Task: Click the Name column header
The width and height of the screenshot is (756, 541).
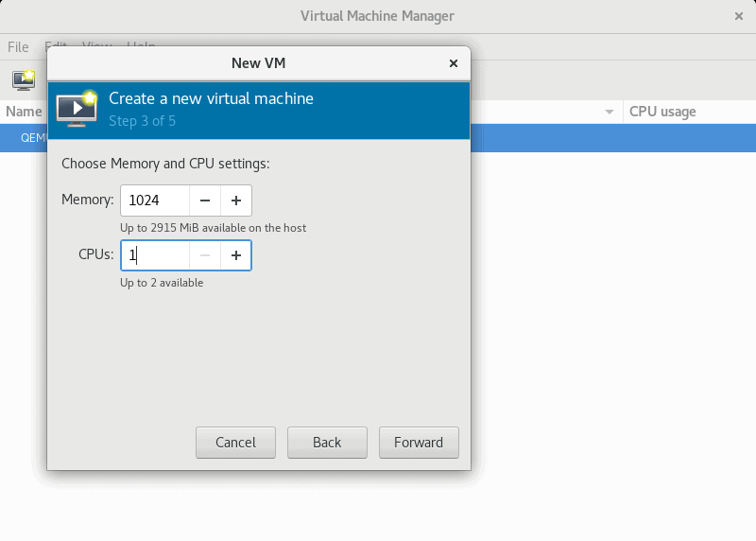Action: pyautogui.click(x=24, y=112)
